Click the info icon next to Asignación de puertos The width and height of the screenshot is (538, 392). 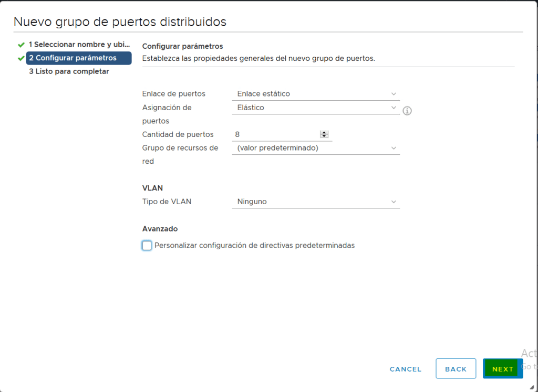[x=407, y=111]
